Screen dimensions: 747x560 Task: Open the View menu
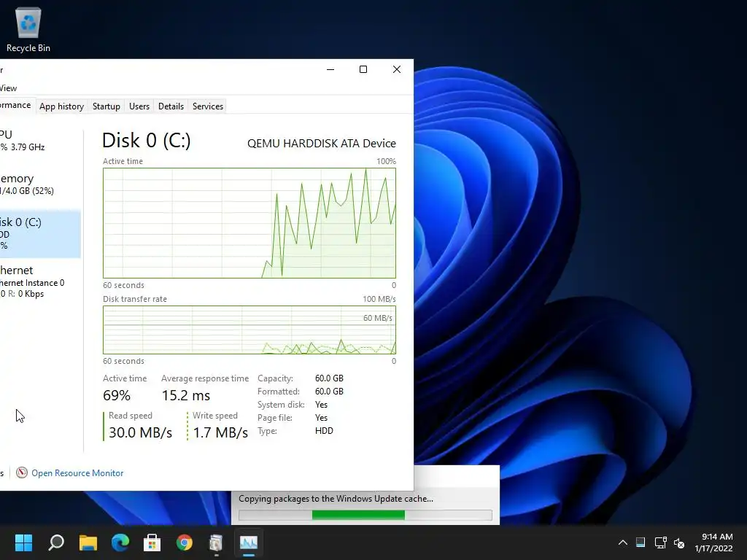tap(8, 88)
